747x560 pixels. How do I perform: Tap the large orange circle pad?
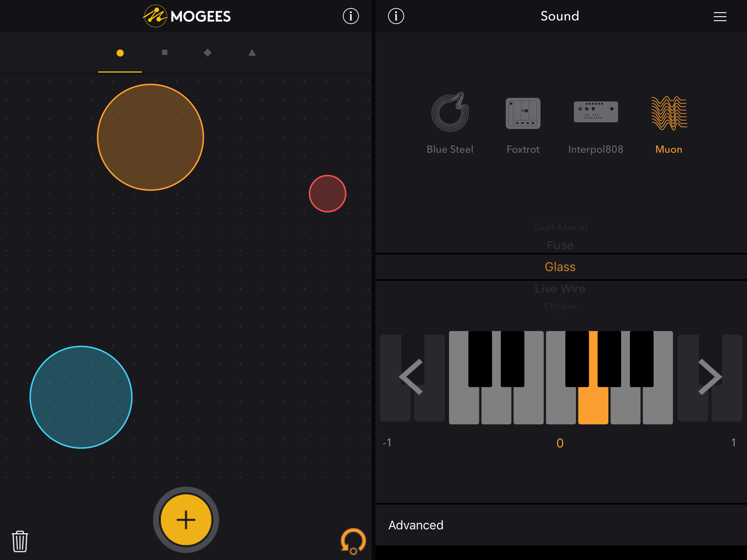pyautogui.click(x=150, y=137)
